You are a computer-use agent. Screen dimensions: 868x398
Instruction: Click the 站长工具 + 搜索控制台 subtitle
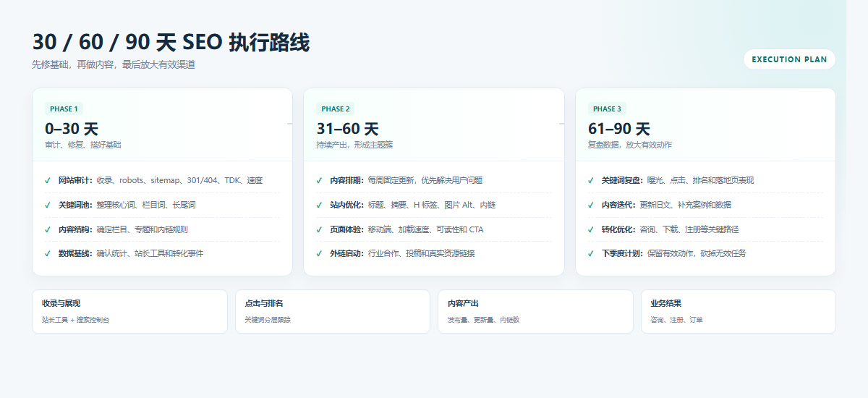[x=76, y=320]
